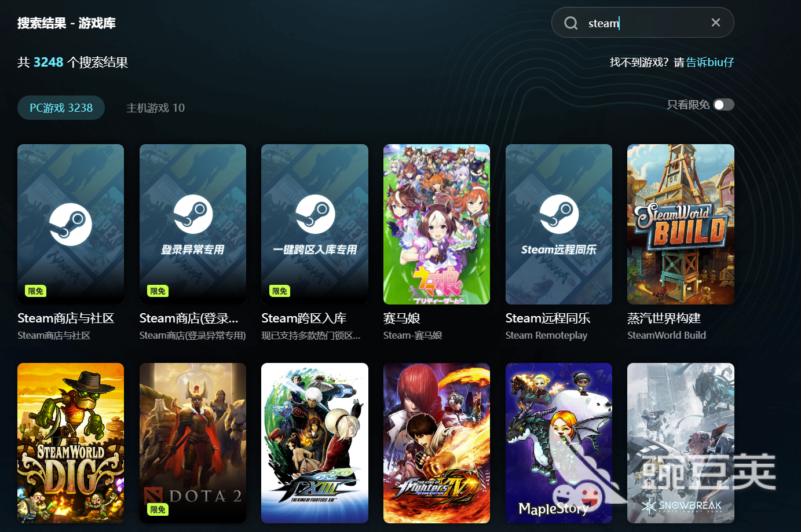Open the SteamWorld Build cover art

pyautogui.click(x=681, y=224)
